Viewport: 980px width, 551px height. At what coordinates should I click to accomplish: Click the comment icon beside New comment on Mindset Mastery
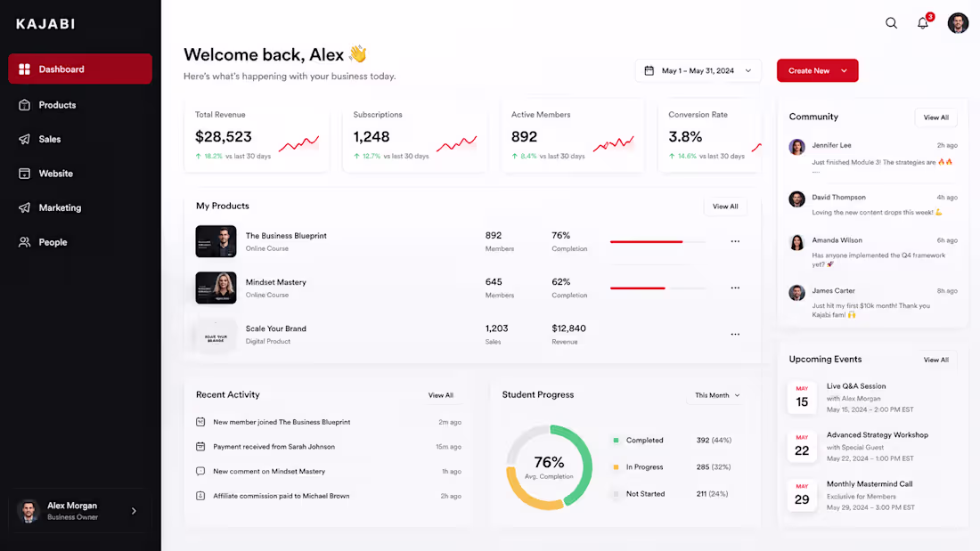coord(200,472)
